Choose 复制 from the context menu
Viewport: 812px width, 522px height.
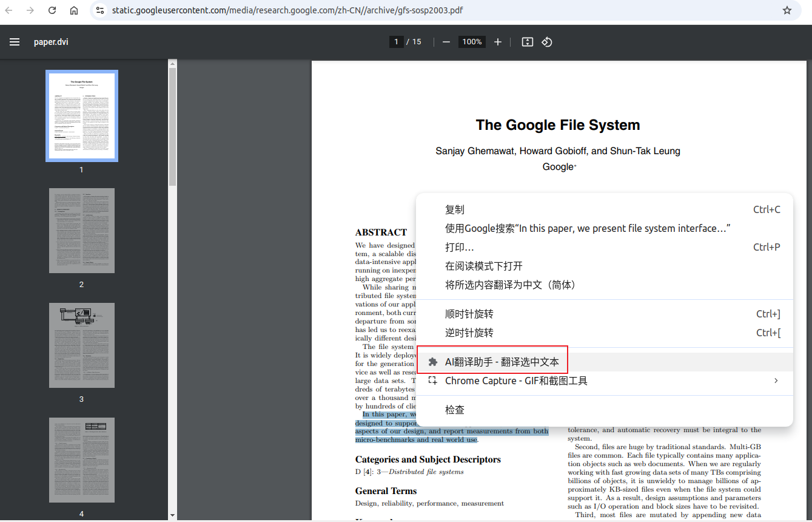coord(605,209)
